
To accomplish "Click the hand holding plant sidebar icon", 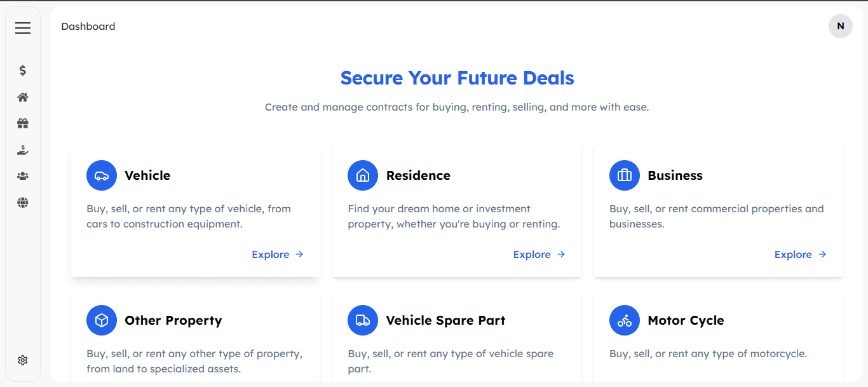I will click(x=23, y=150).
